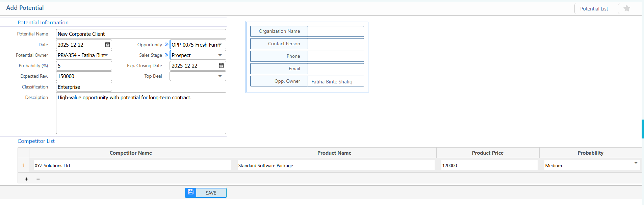The image size is (644, 205).
Task: Remove competitor row with minus icon
Action: (38, 179)
